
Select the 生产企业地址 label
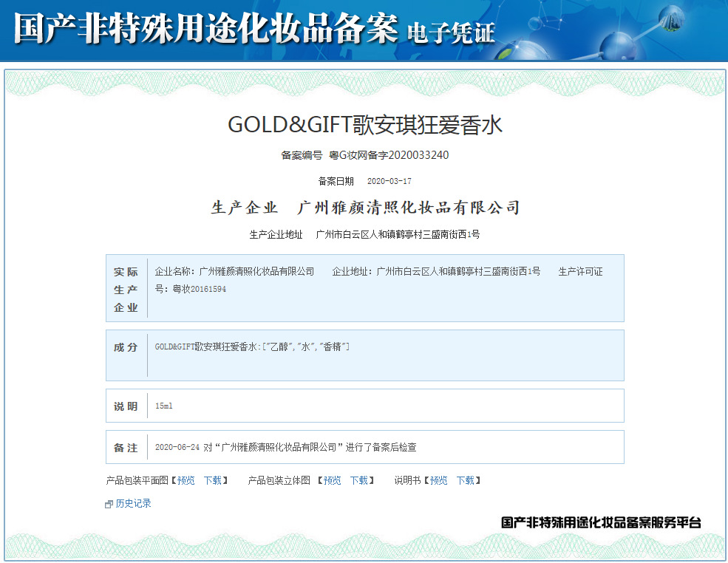pos(276,234)
